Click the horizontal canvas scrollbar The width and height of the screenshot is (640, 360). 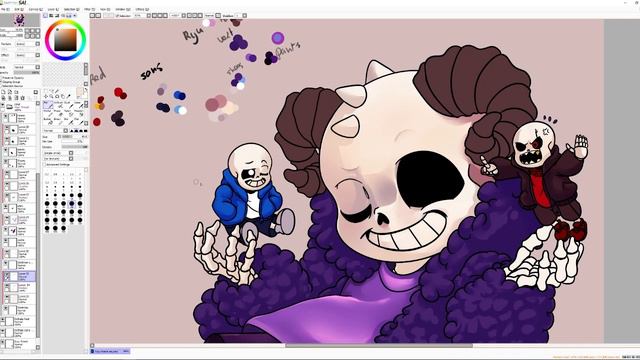click(379, 345)
